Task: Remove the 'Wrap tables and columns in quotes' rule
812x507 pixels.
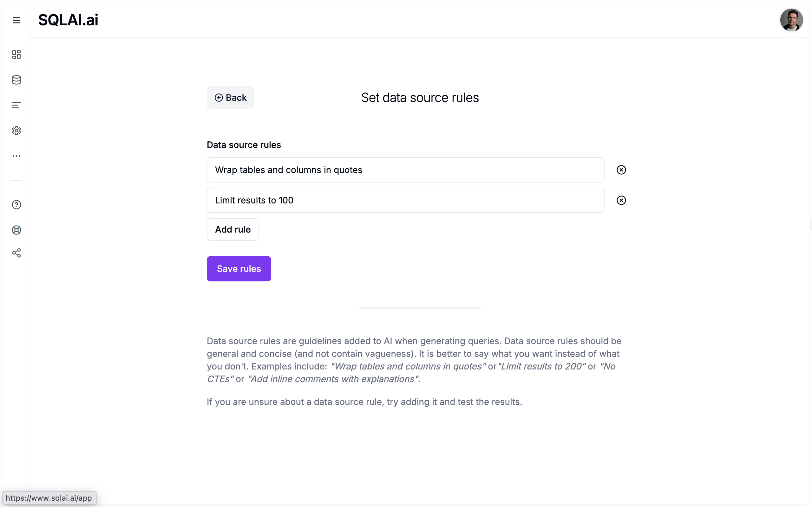Action: click(x=621, y=170)
